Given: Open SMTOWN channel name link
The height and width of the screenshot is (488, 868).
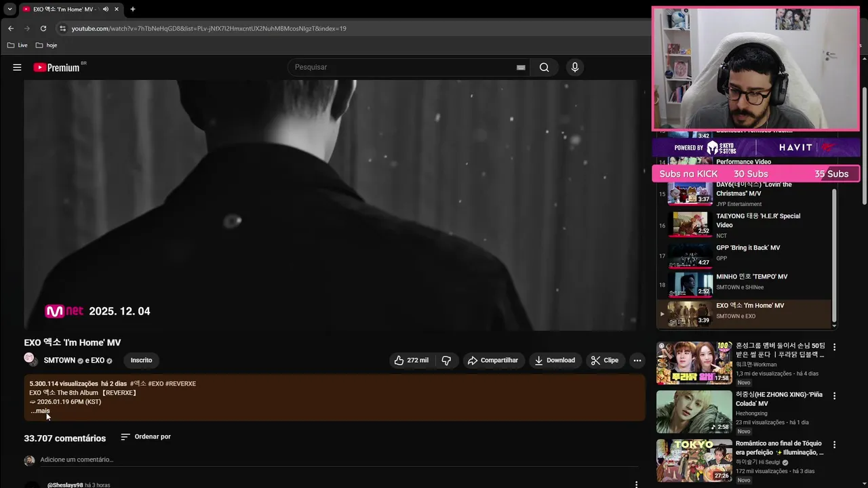Looking at the screenshot, I should pos(60,361).
